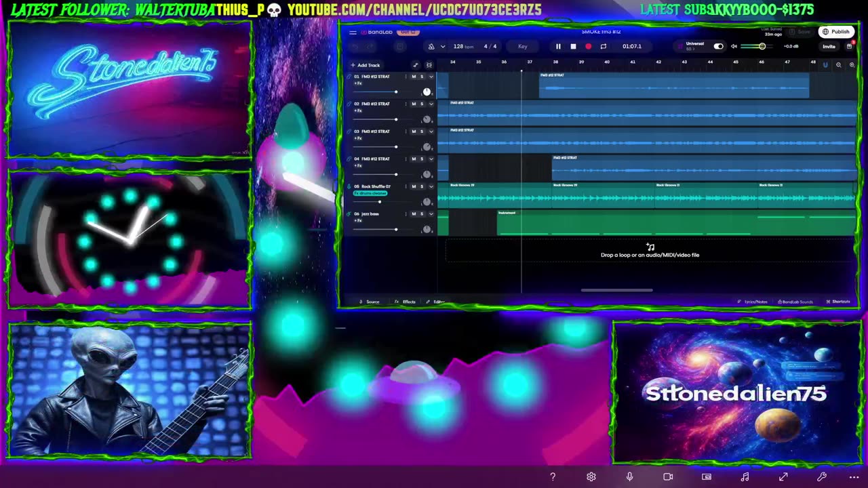Expand jazz bass track chevron
Image resolution: width=868 pixels, height=488 pixels.
pyautogui.click(x=431, y=214)
